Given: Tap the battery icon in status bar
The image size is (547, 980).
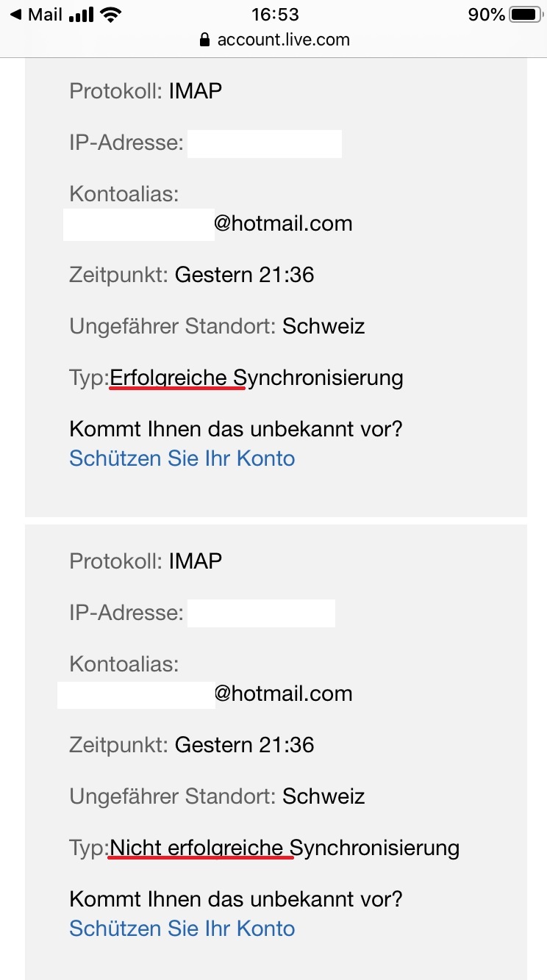Looking at the screenshot, I should click(x=525, y=15).
